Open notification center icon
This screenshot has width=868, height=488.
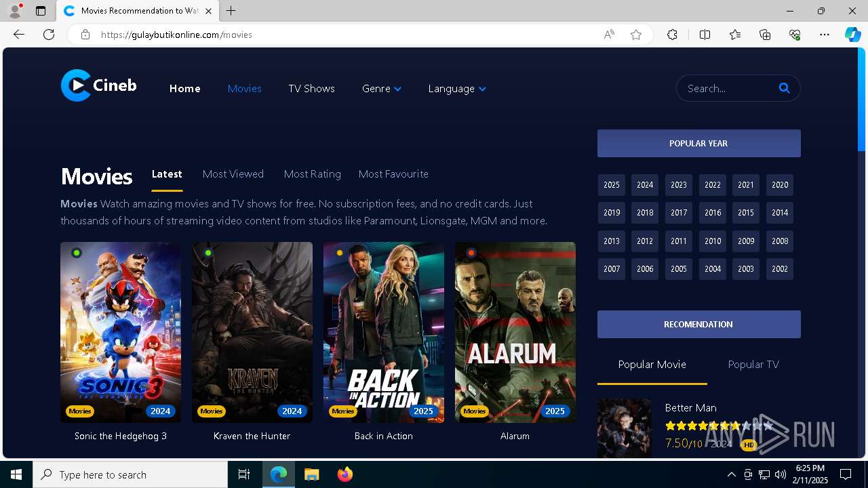click(846, 474)
